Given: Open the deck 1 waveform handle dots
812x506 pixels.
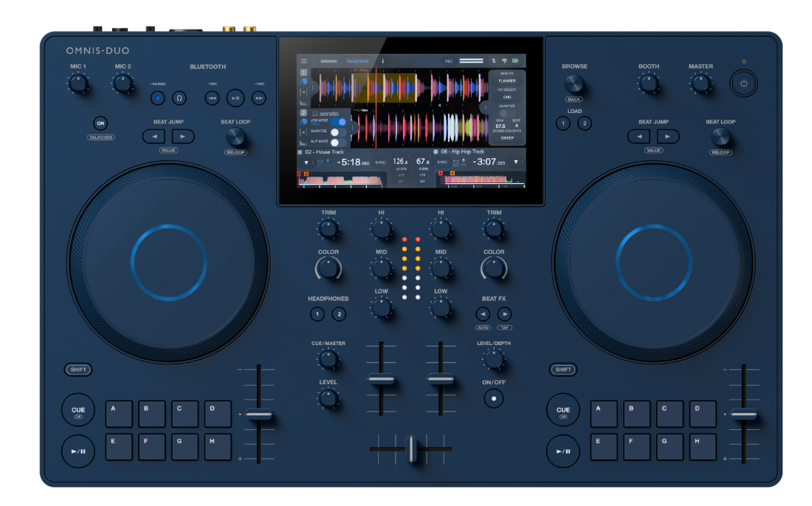Looking at the screenshot, I should coord(313,88).
